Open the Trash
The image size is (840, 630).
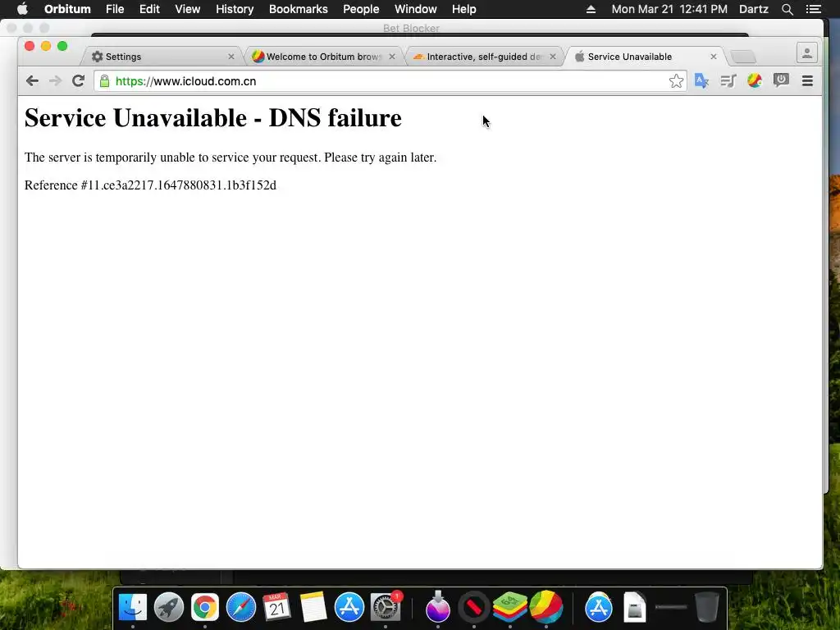pyautogui.click(x=706, y=608)
